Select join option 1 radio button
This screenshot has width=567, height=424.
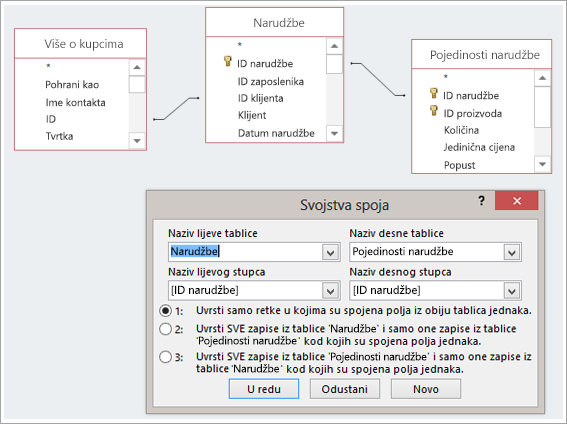click(166, 310)
